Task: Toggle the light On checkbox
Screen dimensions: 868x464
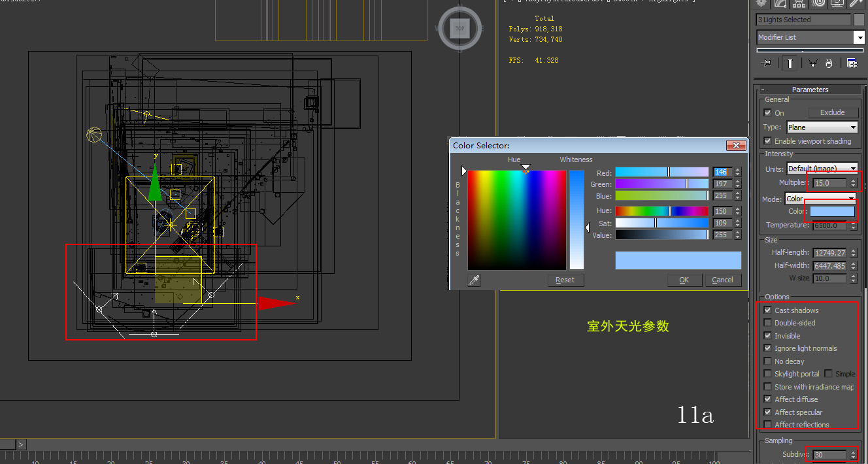Action: point(768,113)
